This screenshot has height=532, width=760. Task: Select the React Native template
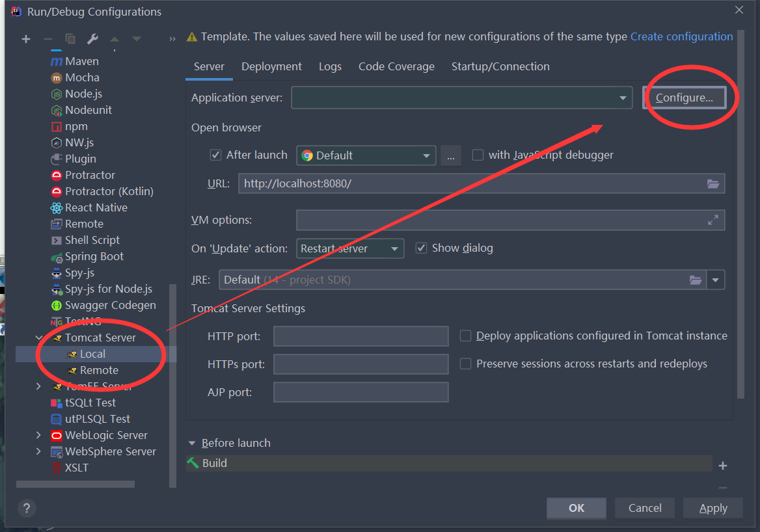(96, 207)
